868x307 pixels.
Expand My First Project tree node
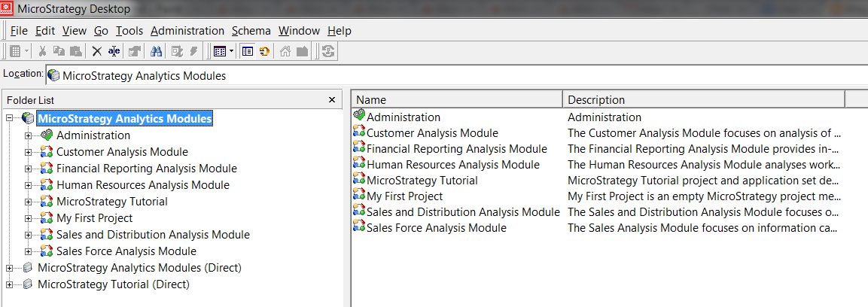coord(29,218)
